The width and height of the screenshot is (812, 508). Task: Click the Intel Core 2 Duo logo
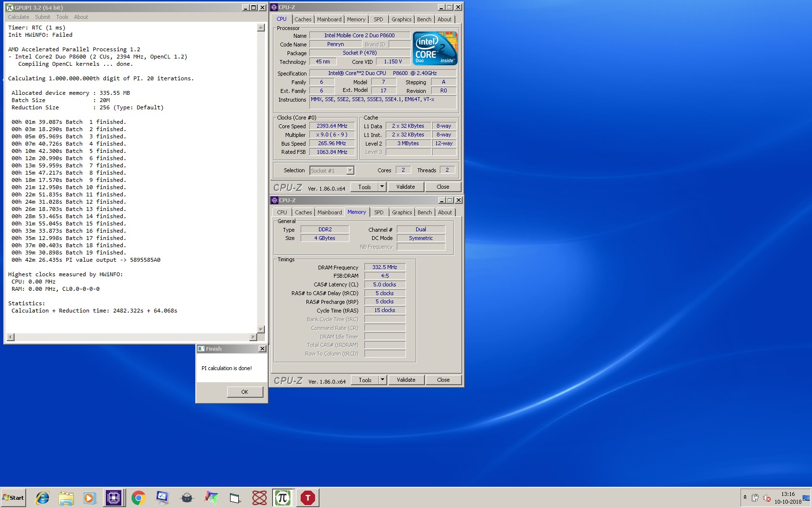coord(435,48)
